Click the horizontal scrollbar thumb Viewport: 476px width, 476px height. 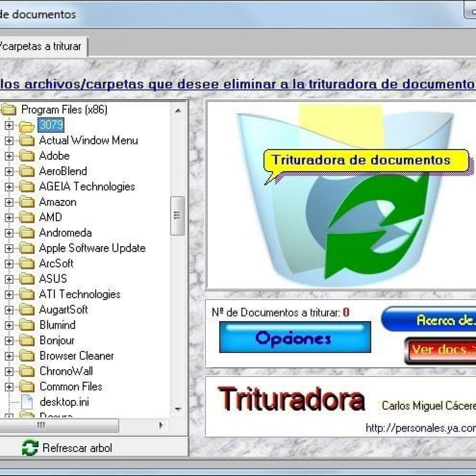point(59,426)
